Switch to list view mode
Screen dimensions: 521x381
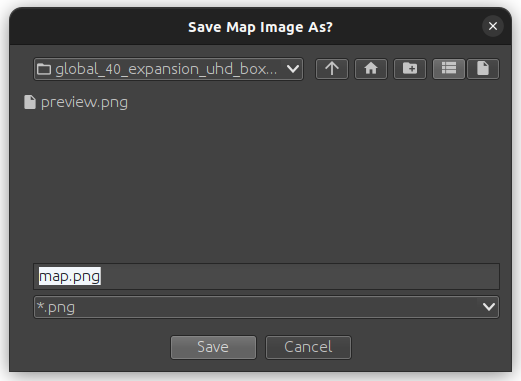pyautogui.click(x=449, y=69)
